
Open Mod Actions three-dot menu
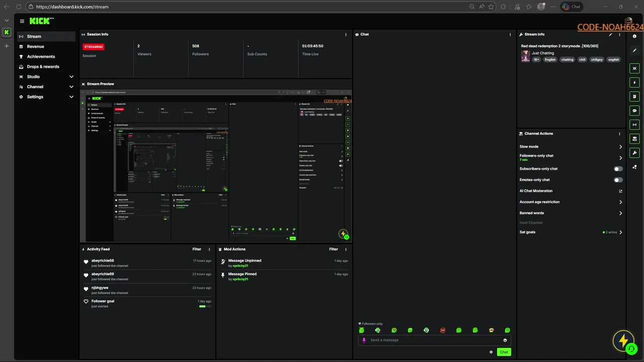coord(346,249)
